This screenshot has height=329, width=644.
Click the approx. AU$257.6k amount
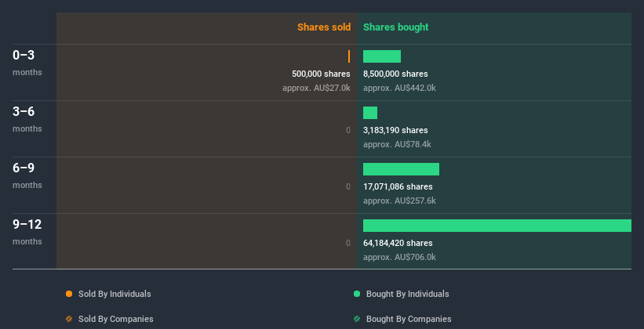[399, 201]
